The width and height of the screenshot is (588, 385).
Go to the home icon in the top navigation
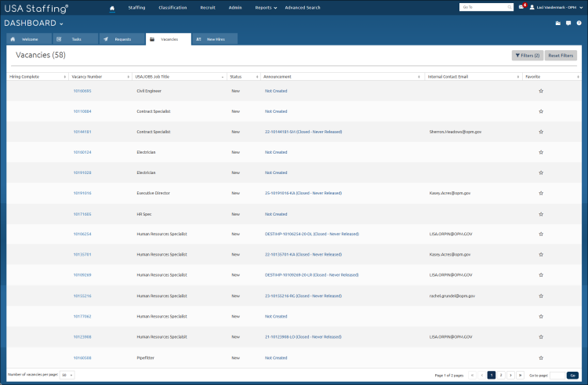112,8
